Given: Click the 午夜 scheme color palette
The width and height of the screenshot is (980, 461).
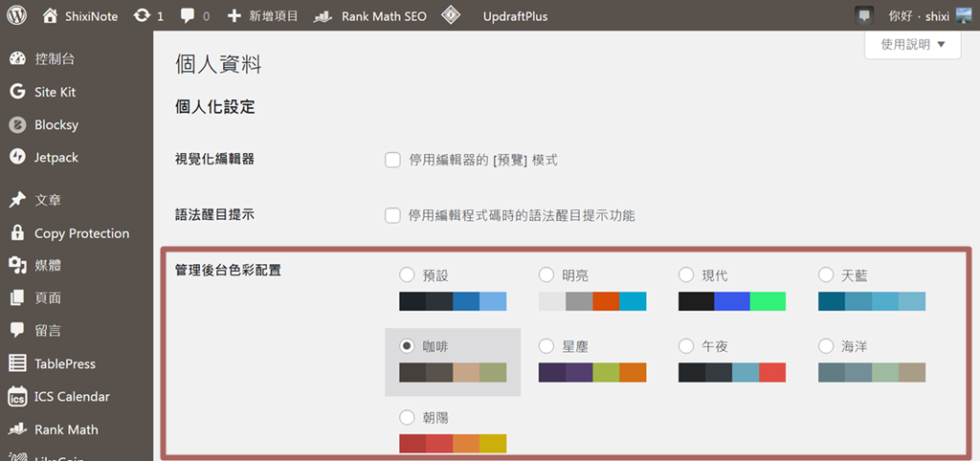Looking at the screenshot, I should tap(732, 372).
